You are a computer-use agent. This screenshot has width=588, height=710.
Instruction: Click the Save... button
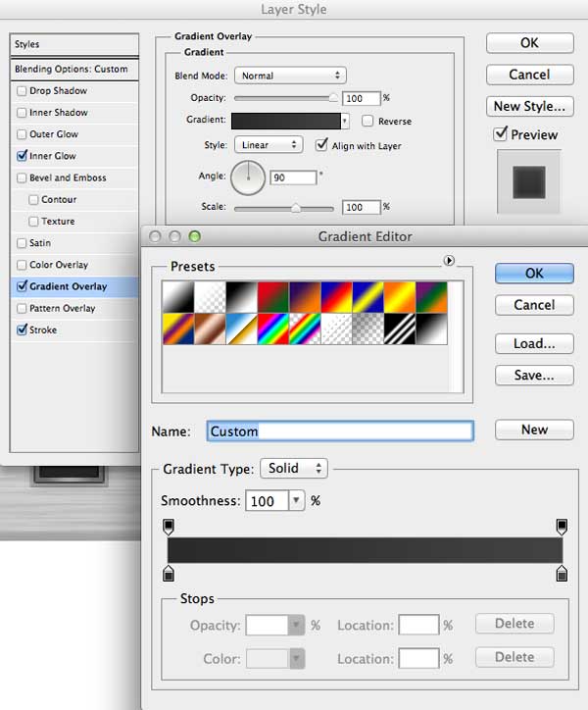point(534,376)
